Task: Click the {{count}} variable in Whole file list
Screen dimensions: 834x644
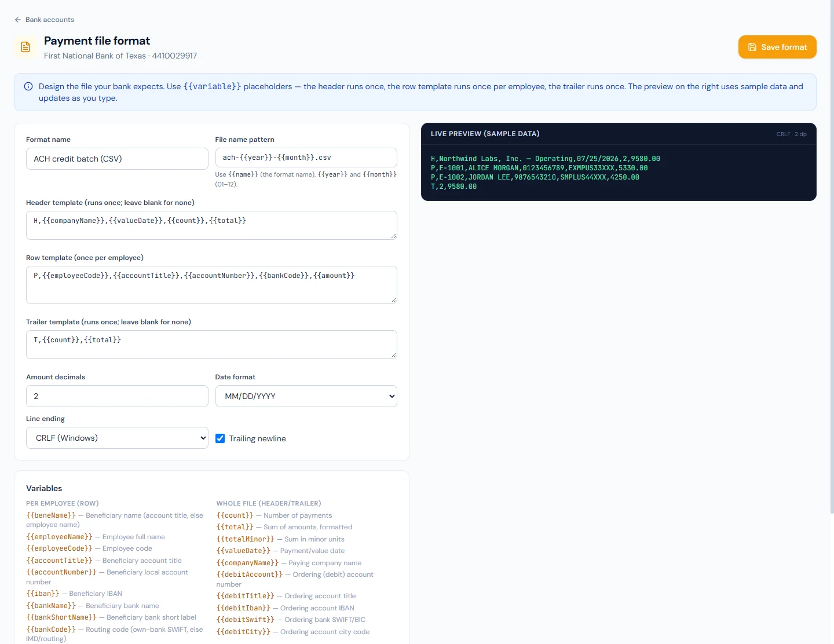Action: pos(235,515)
